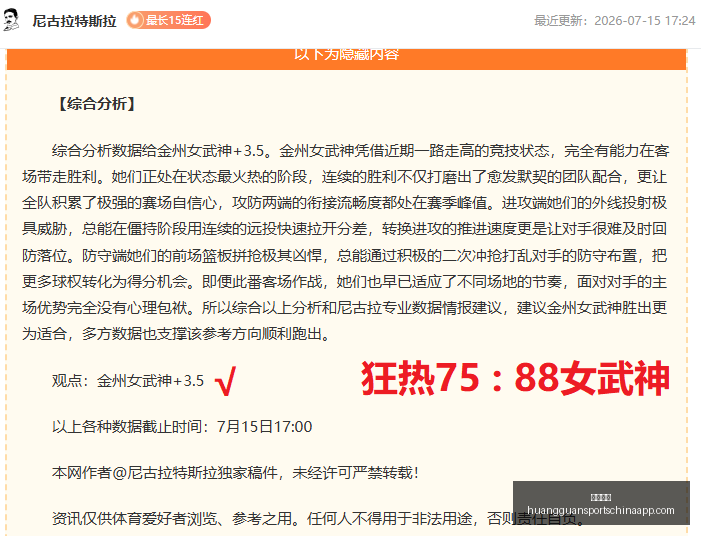Select the 【综合分析】 heading
The width and height of the screenshot is (701, 536).
pyautogui.click(x=97, y=104)
